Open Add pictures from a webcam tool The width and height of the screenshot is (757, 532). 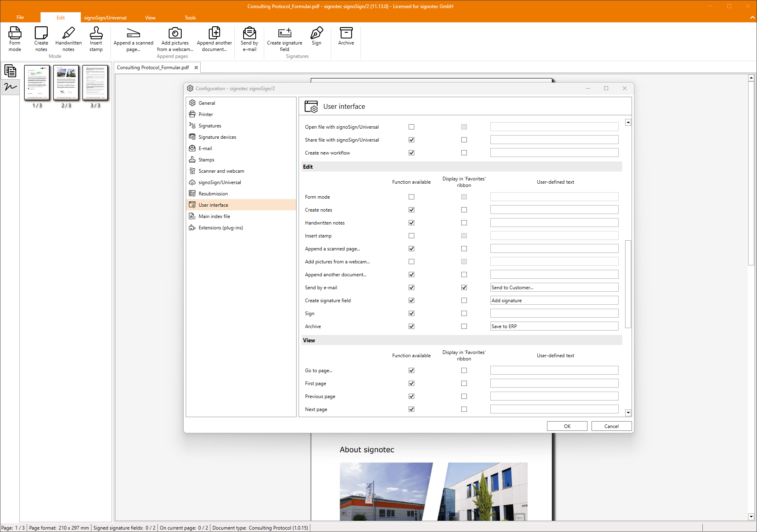click(175, 39)
